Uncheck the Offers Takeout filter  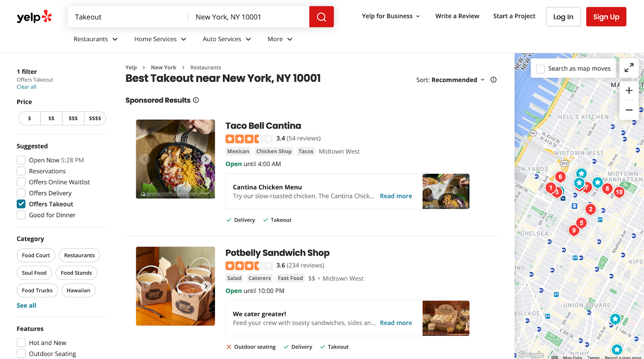click(21, 204)
